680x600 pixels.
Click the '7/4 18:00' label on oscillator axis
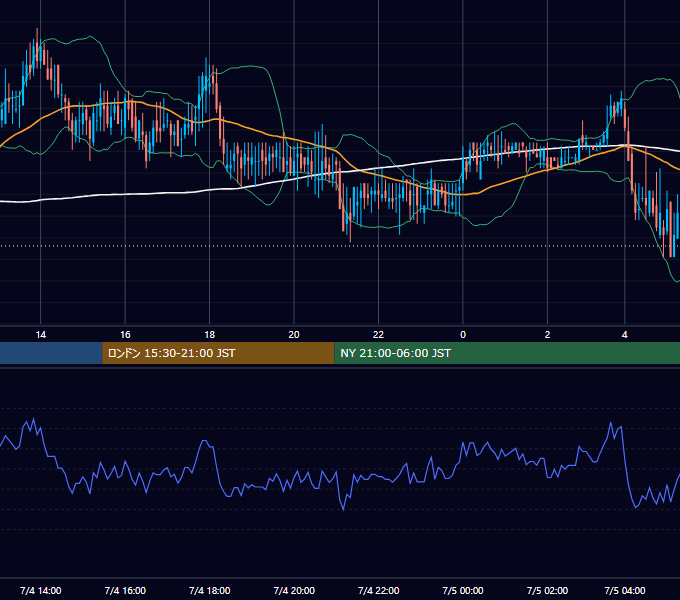209,590
